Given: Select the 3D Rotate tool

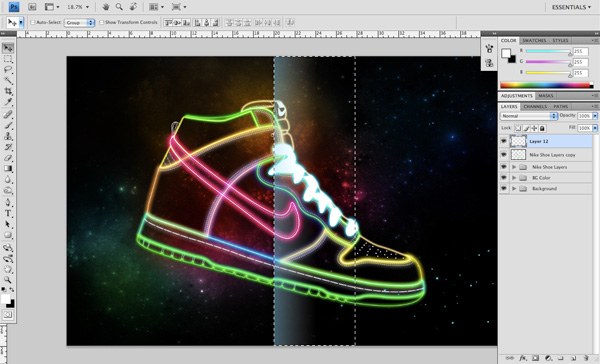Looking at the screenshot, I should tap(8, 248).
